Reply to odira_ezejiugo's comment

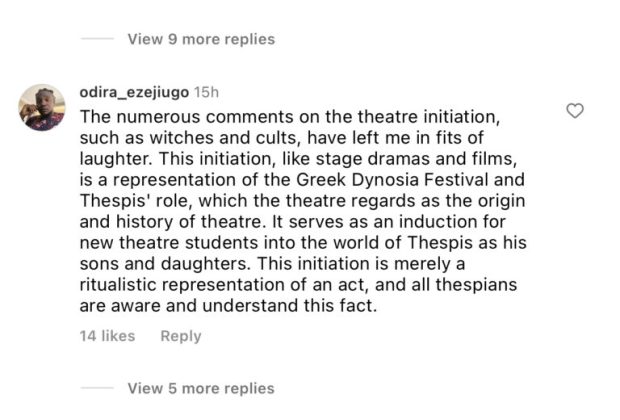pyautogui.click(x=181, y=336)
